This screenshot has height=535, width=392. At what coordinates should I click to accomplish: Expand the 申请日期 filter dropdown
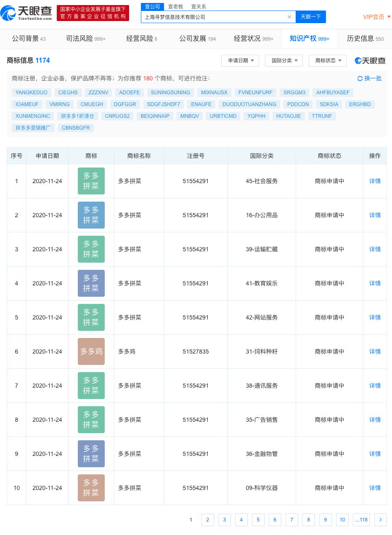click(x=240, y=61)
